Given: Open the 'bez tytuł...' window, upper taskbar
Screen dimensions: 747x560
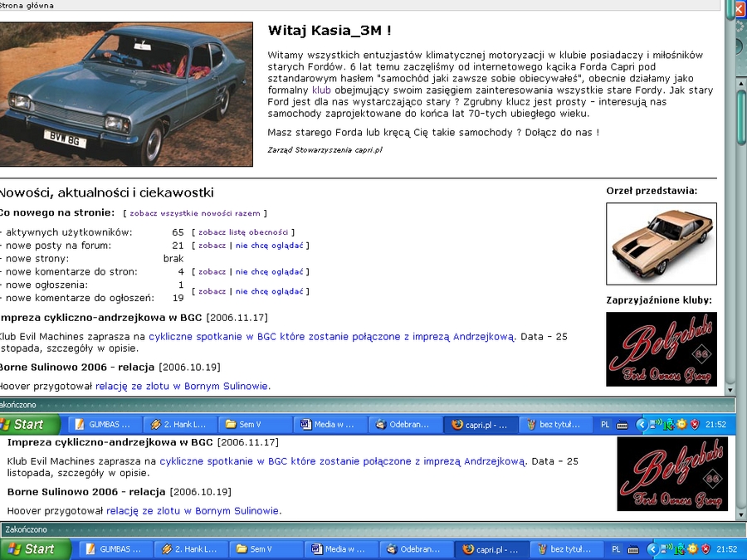Looking at the screenshot, I should click(x=556, y=424).
